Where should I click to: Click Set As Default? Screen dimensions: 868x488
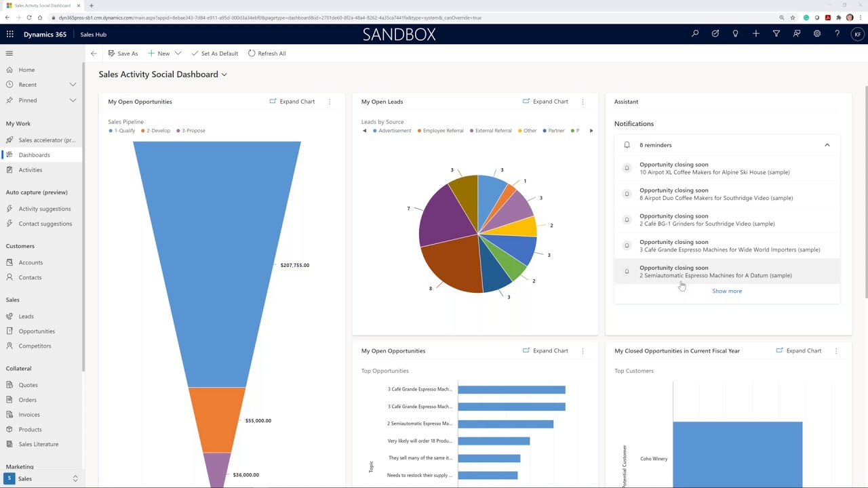215,54
